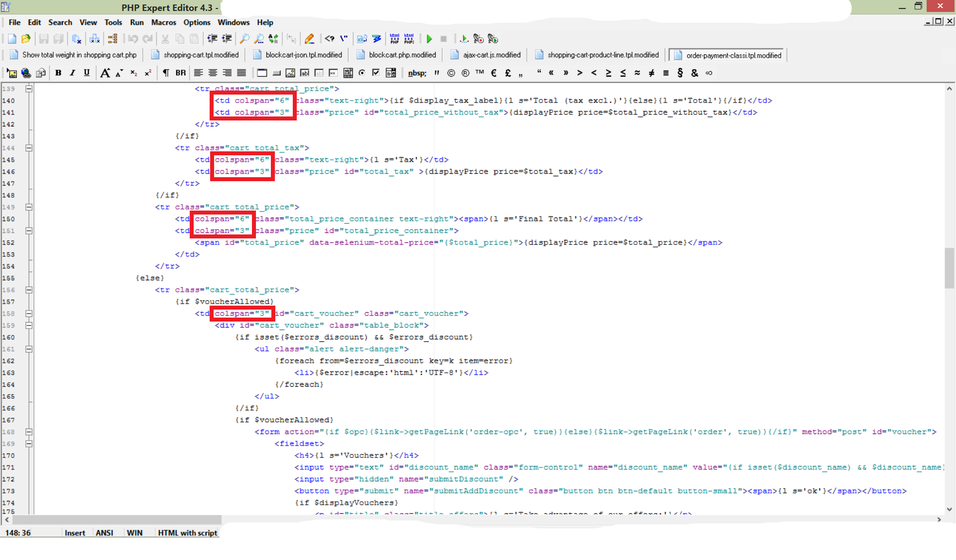
Task: Click the Bold formatting icon
Action: (58, 73)
